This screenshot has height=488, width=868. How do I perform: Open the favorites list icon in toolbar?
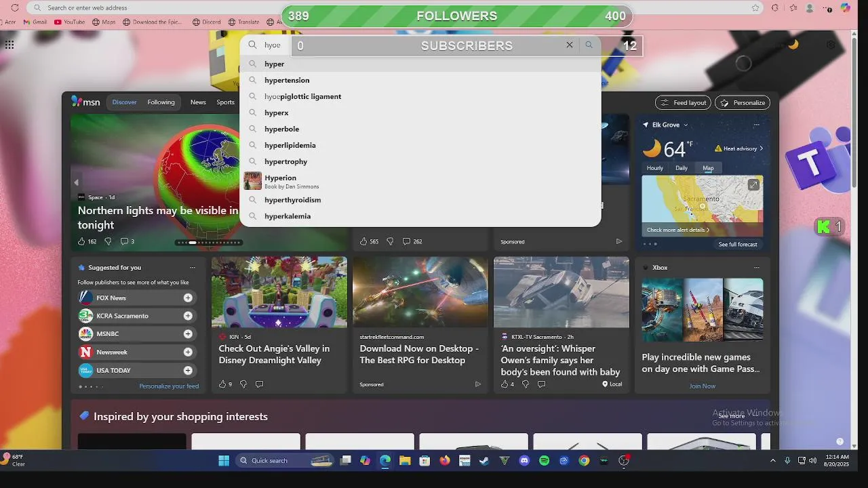pos(793,7)
